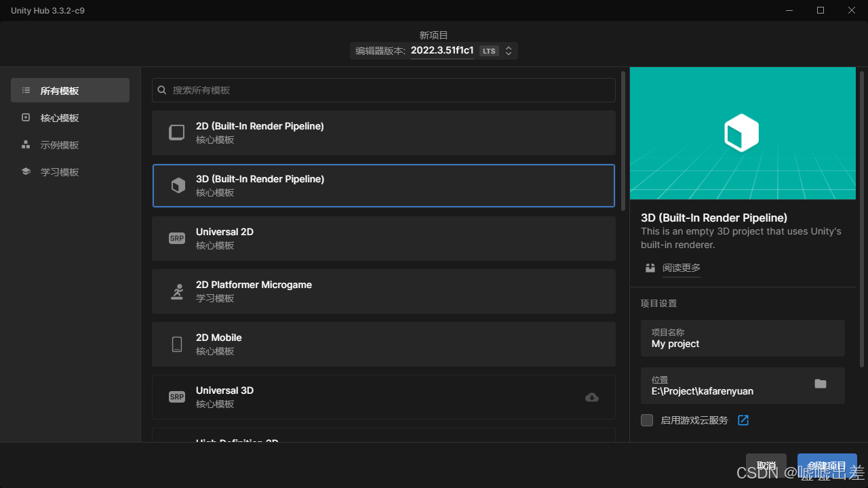
Task: Click the graduation cap icon next to 学习模板
Action: click(26, 171)
